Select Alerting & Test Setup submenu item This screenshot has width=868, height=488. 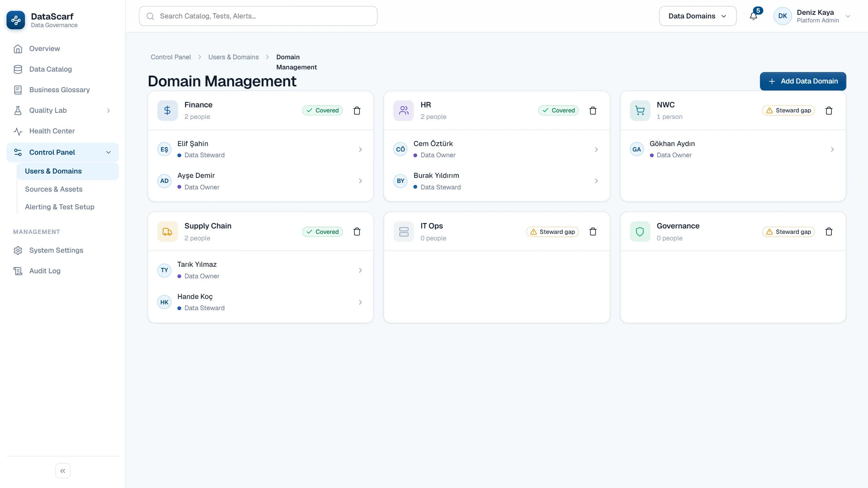(68, 207)
